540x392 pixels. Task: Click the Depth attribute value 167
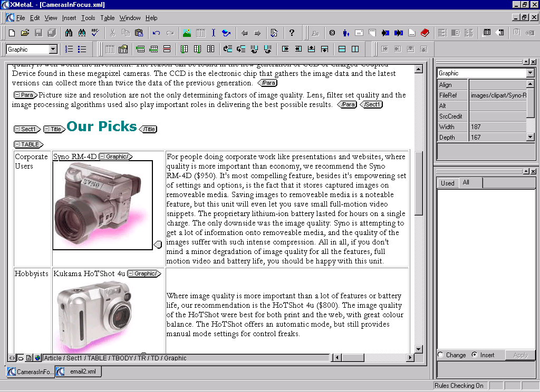[x=498, y=138]
